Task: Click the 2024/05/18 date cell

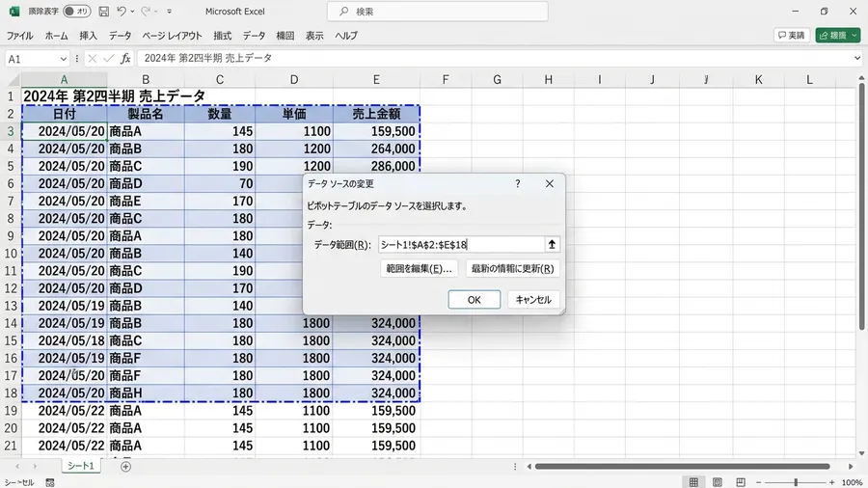Action: point(65,340)
